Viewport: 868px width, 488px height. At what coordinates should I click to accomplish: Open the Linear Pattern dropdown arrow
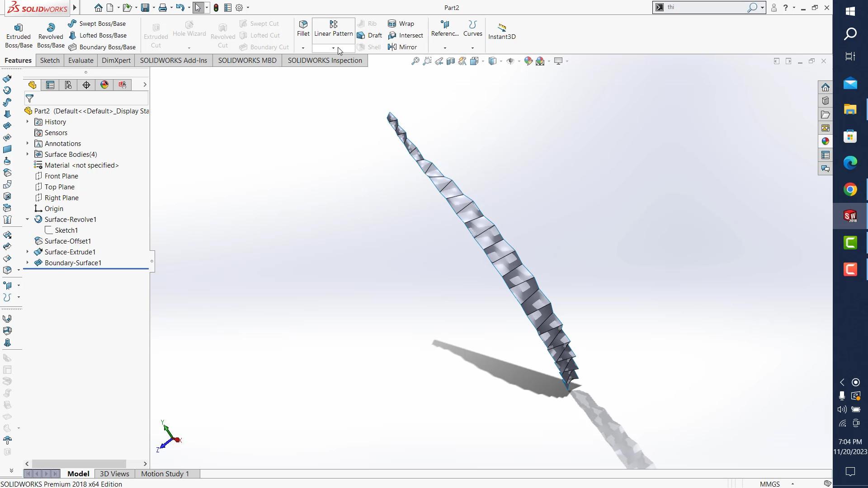point(334,48)
